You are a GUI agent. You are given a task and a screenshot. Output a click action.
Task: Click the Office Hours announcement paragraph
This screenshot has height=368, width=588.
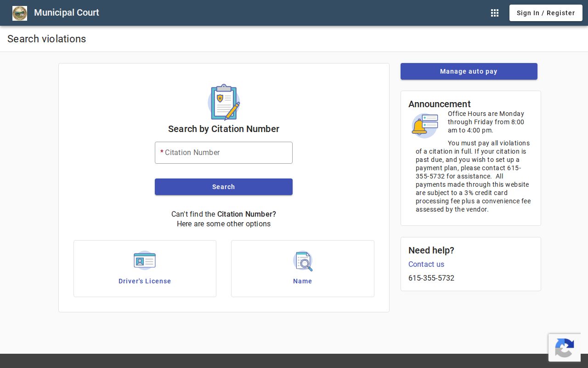click(x=486, y=122)
